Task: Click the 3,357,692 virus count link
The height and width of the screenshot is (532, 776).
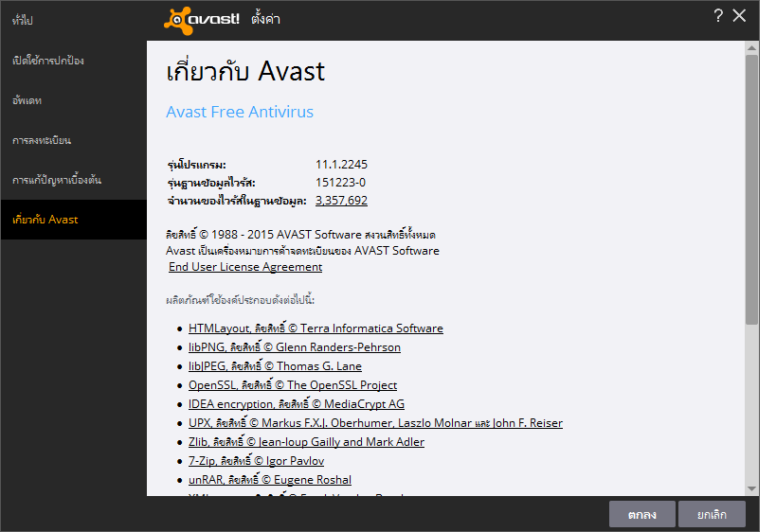Action: [x=341, y=201]
